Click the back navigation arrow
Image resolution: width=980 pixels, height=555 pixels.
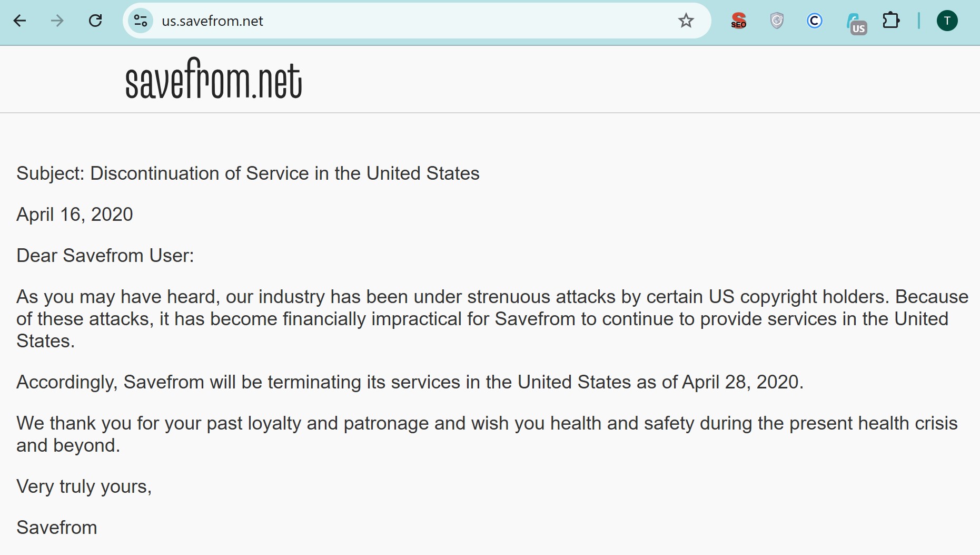(19, 21)
